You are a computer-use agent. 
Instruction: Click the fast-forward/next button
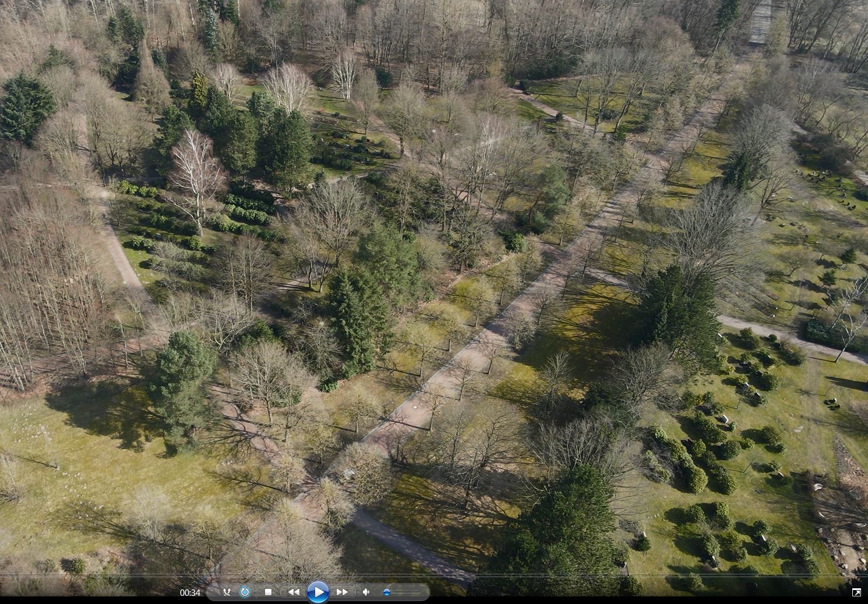[x=343, y=592]
